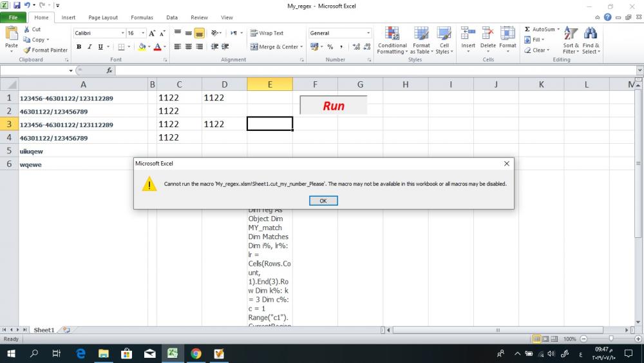Screen dimensions: 644x363
Task: Toggle Middle Align vertical alignment
Action: [189, 33]
